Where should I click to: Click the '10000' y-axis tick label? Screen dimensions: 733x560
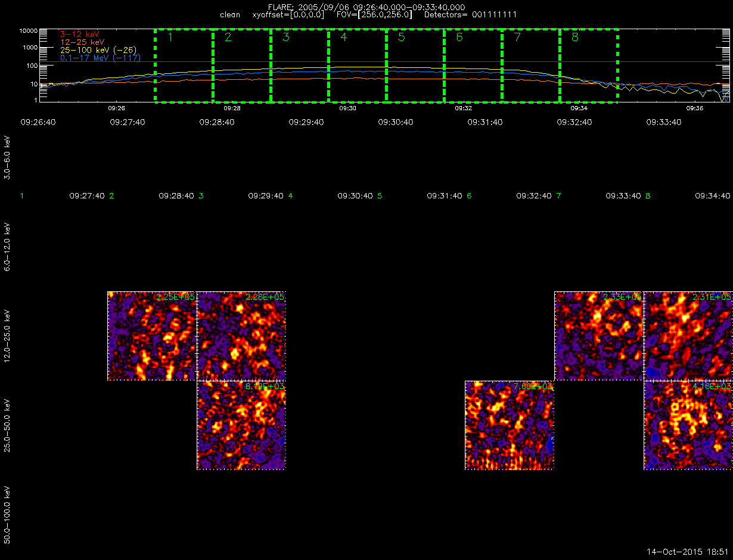click(x=28, y=30)
